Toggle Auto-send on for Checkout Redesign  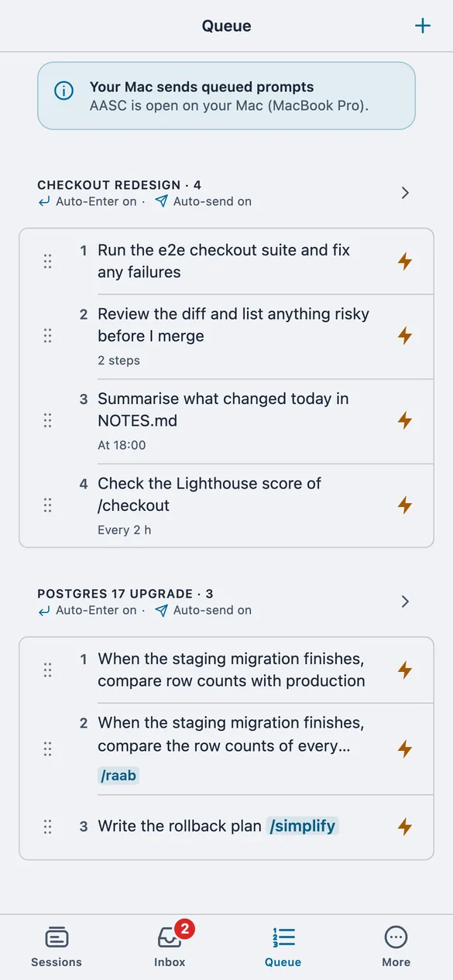pyautogui.click(x=203, y=201)
